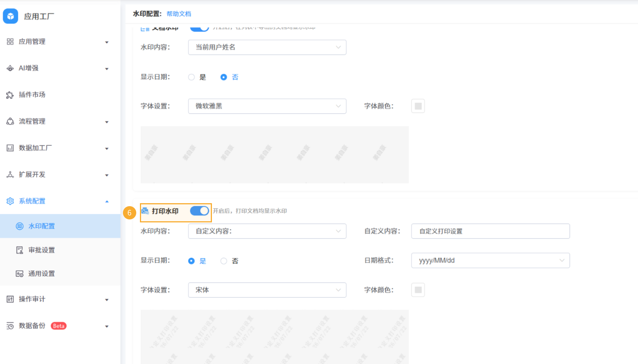Click the 通用设置 icon
The height and width of the screenshot is (364, 638).
20,274
